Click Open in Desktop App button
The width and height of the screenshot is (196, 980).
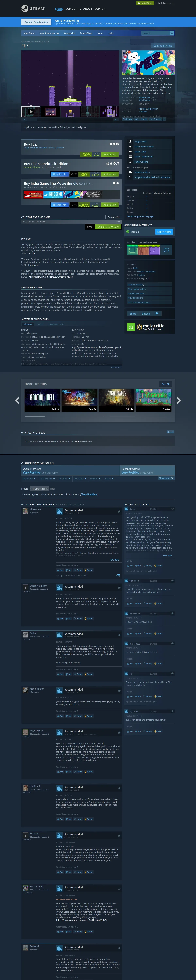(x=36, y=22)
